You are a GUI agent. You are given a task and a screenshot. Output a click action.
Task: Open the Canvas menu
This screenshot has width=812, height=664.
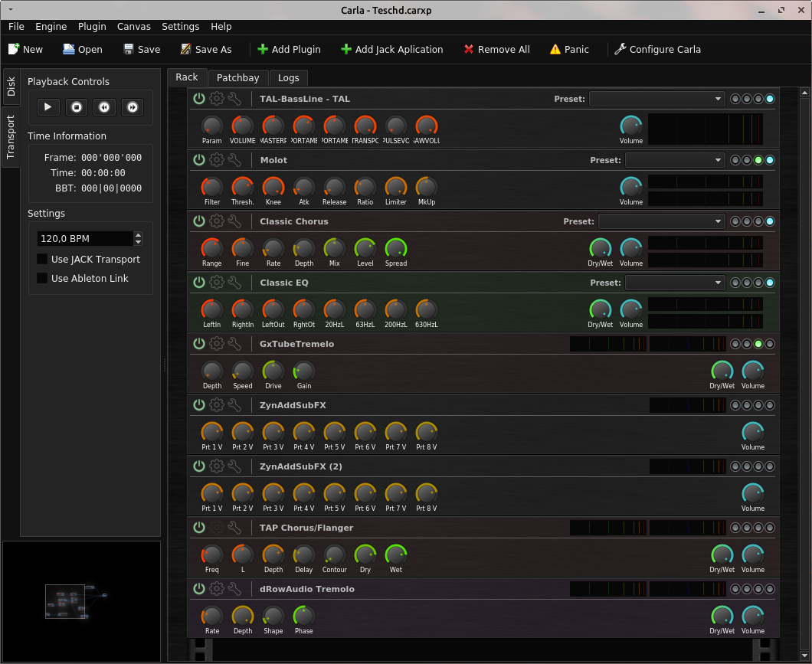tap(133, 26)
